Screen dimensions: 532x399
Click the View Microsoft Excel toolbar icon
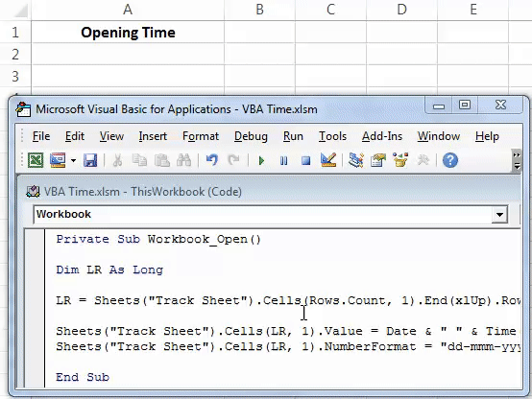click(x=36, y=160)
